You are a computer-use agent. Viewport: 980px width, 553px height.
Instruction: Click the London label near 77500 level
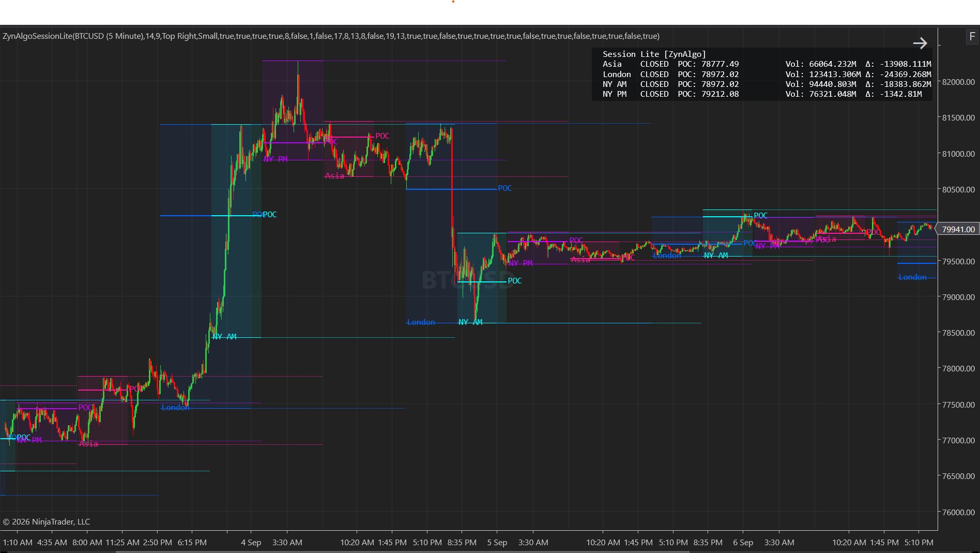click(x=176, y=408)
